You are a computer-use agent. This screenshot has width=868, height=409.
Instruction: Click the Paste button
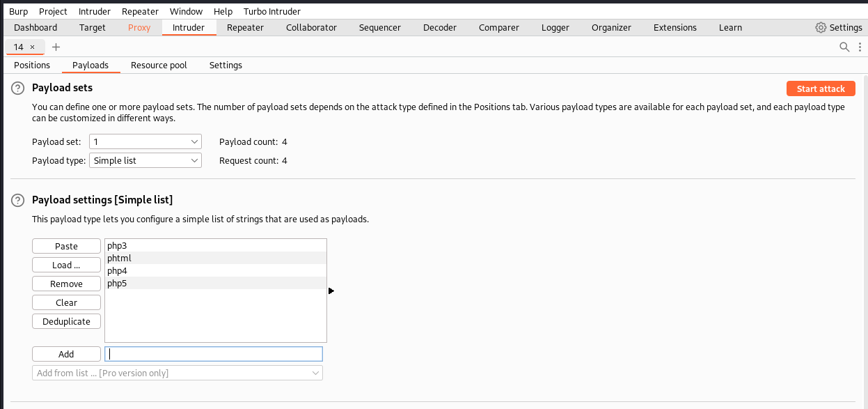[66, 246]
